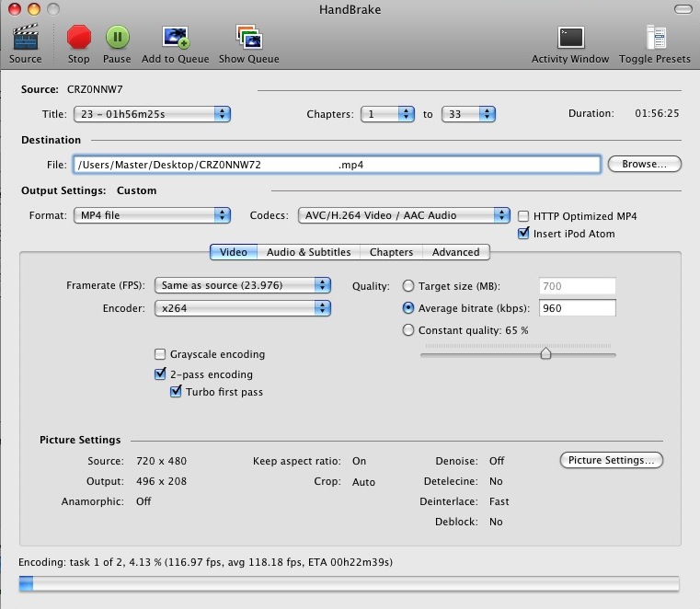Switch to the Advanced tab
This screenshot has width=700, height=609.
[455, 251]
